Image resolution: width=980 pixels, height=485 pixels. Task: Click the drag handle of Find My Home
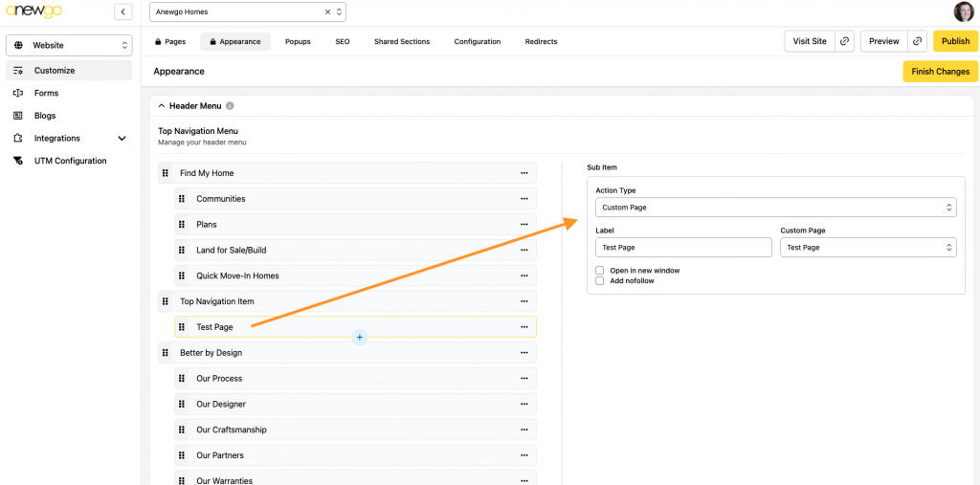(x=166, y=173)
